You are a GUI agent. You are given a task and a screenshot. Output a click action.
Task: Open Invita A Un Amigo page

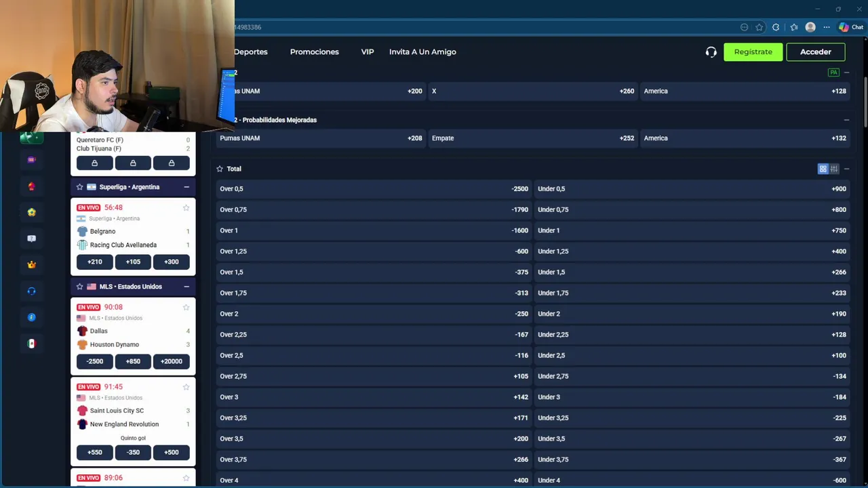(x=422, y=52)
